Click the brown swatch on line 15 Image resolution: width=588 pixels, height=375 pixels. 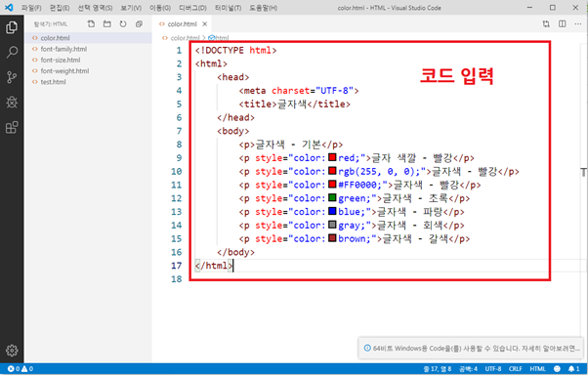pos(332,237)
